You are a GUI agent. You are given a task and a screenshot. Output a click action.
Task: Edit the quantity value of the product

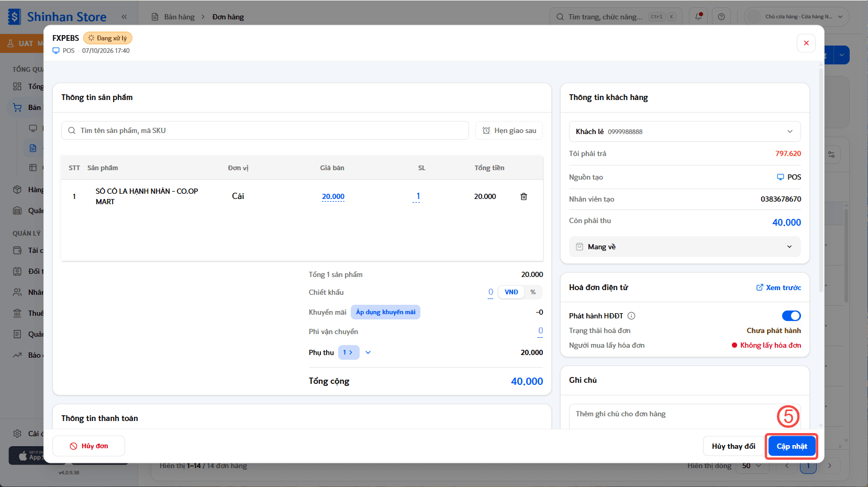tap(417, 197)
